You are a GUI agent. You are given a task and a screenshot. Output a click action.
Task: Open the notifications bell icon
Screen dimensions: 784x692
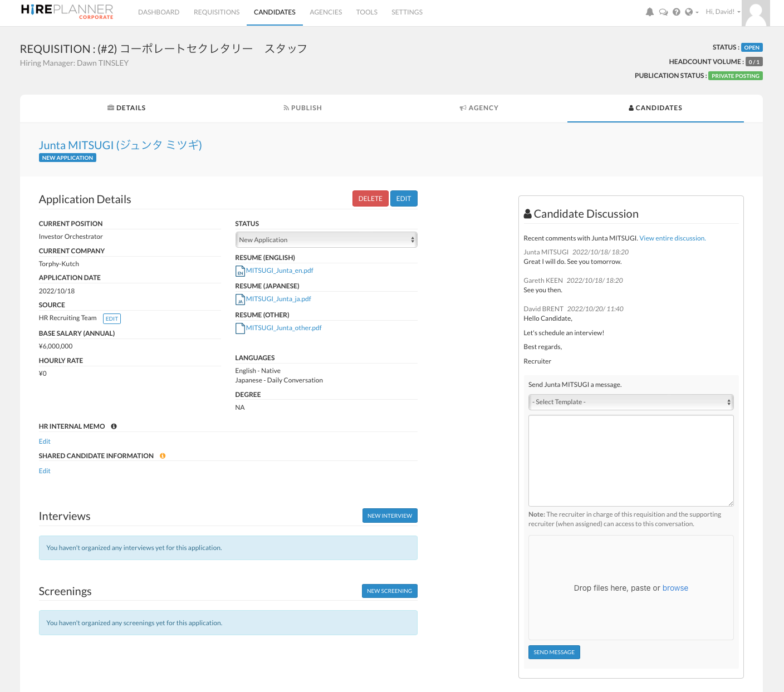(x=650, y=11)
